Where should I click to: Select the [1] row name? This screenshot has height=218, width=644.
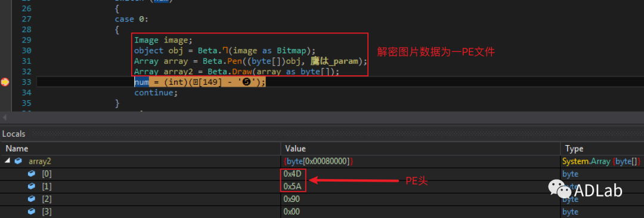47,186
